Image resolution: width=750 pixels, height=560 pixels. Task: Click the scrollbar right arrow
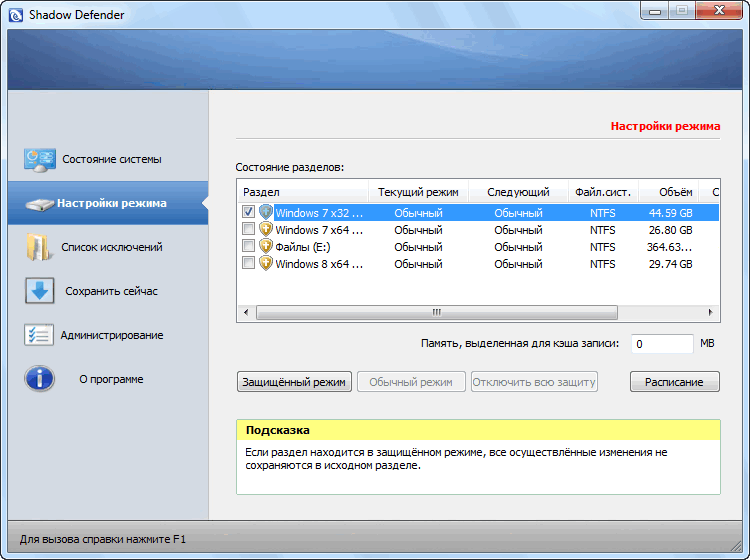[710, 312]
